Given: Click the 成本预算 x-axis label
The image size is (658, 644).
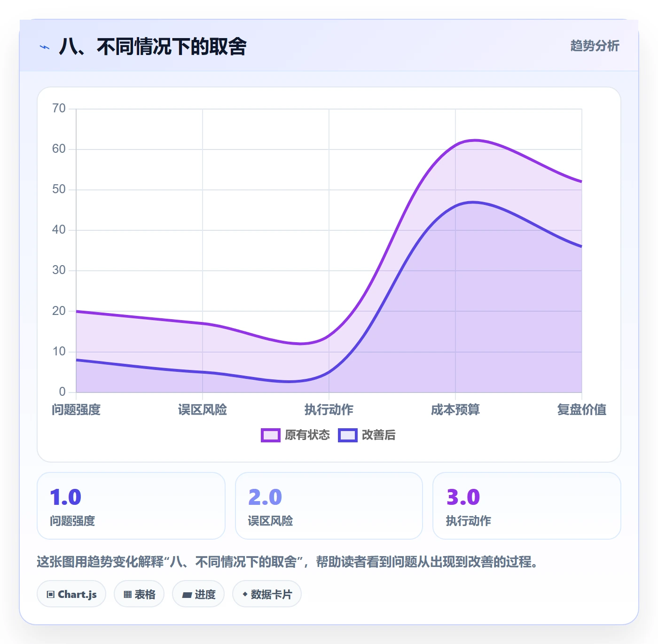Looking at the screenshot, I should coord(455,410).
